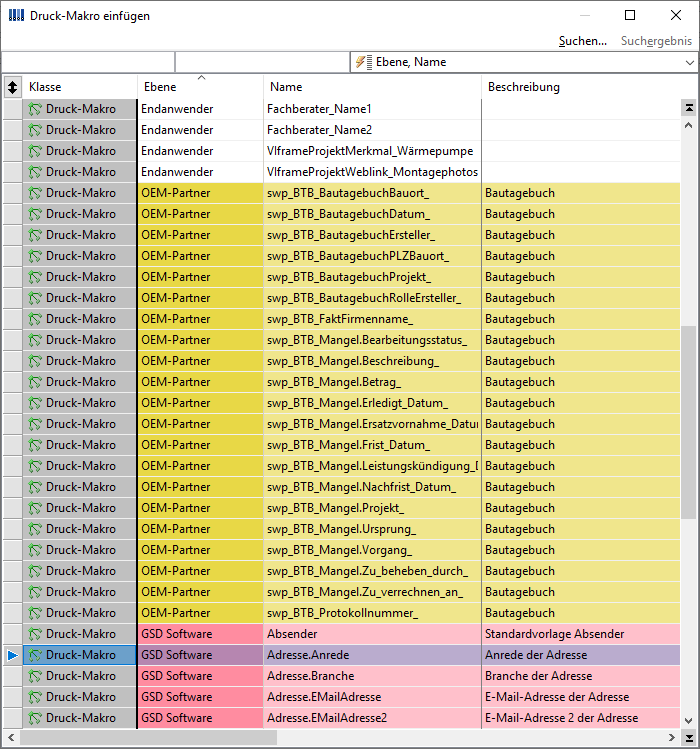Screen dimensions: 700x749
Task: Click 'Standardvorlage Absender' description cell
Action: click(x=581, y=634)
